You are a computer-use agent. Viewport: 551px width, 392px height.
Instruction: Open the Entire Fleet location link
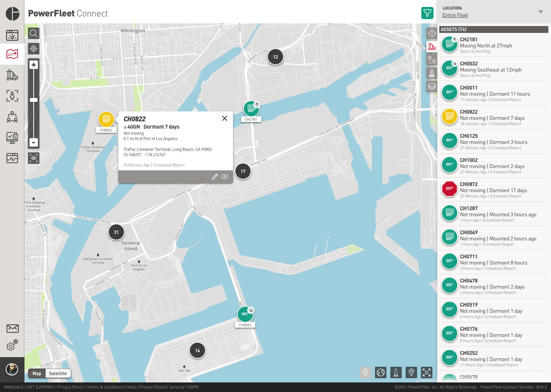[x=455, y=15]
